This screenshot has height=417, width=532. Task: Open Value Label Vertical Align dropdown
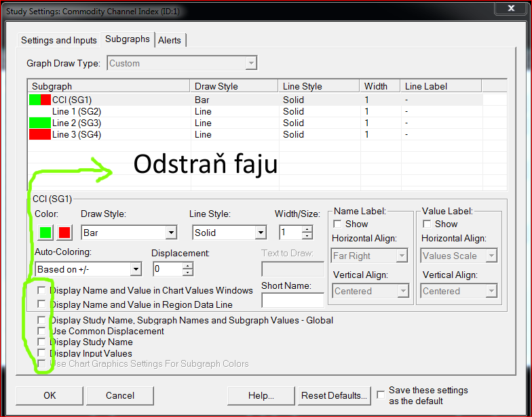point(459,291)
